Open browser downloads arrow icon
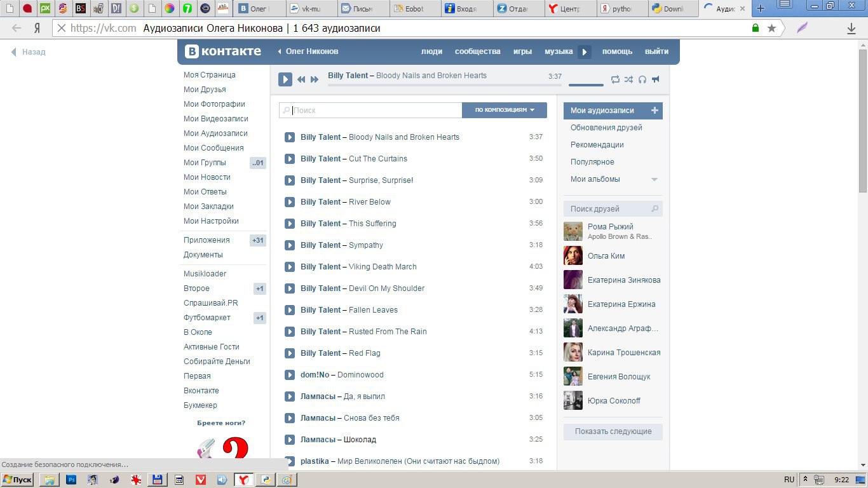 (852, 28)
